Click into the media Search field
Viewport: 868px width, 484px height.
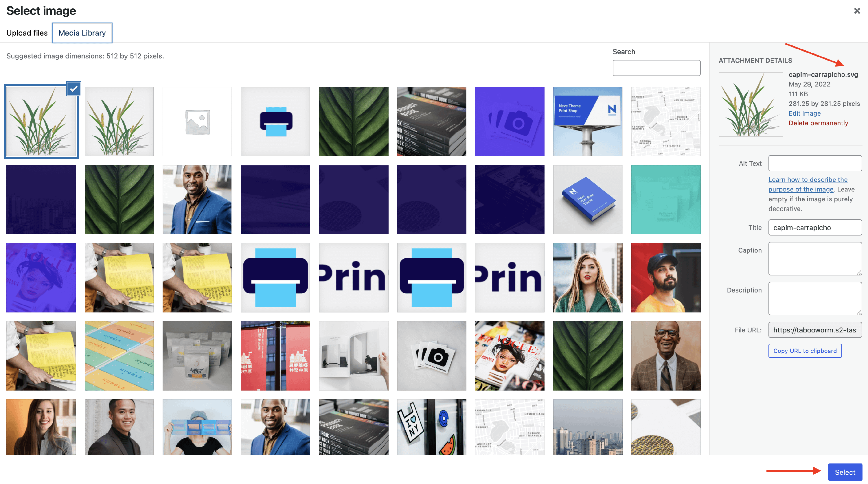pyautogui.click(x=656, y=68)
